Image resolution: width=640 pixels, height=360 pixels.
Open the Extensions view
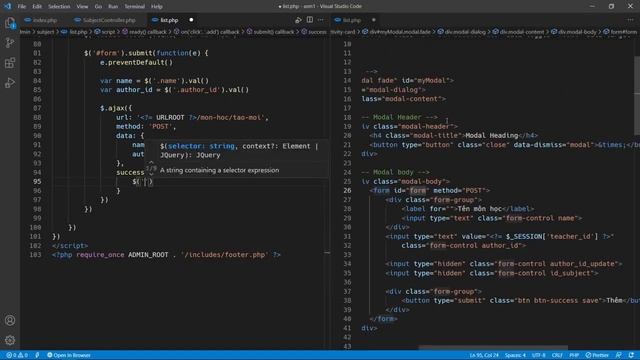tap(10, 63)
